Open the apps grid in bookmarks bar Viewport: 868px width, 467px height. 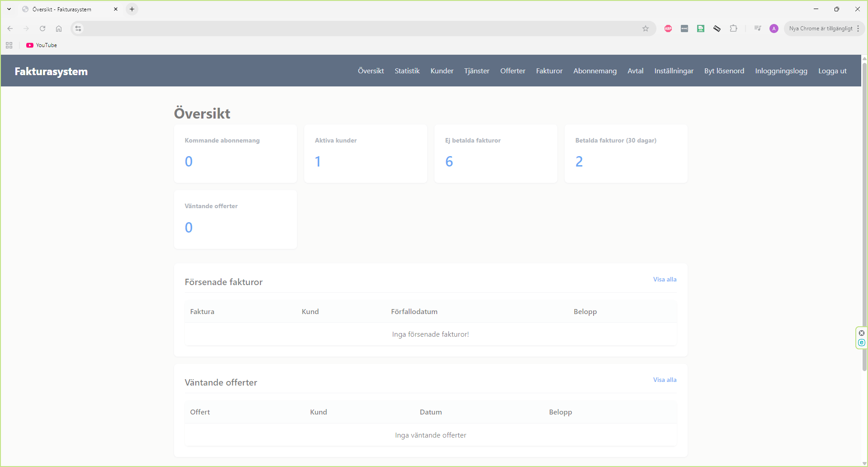click(9, 45)
